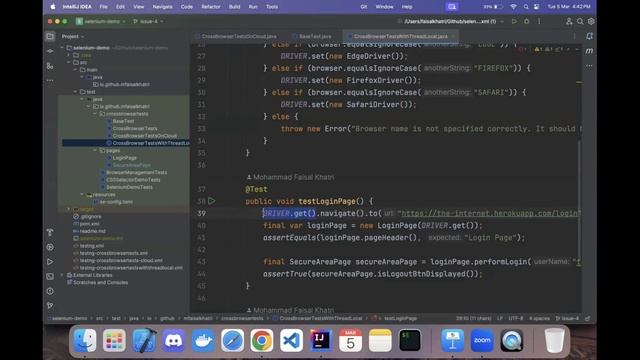Image resolution: width=640 pixels, height=360 pixels.
Task: Open the Project view mode dropdown
Action: (x=73, y=36)
